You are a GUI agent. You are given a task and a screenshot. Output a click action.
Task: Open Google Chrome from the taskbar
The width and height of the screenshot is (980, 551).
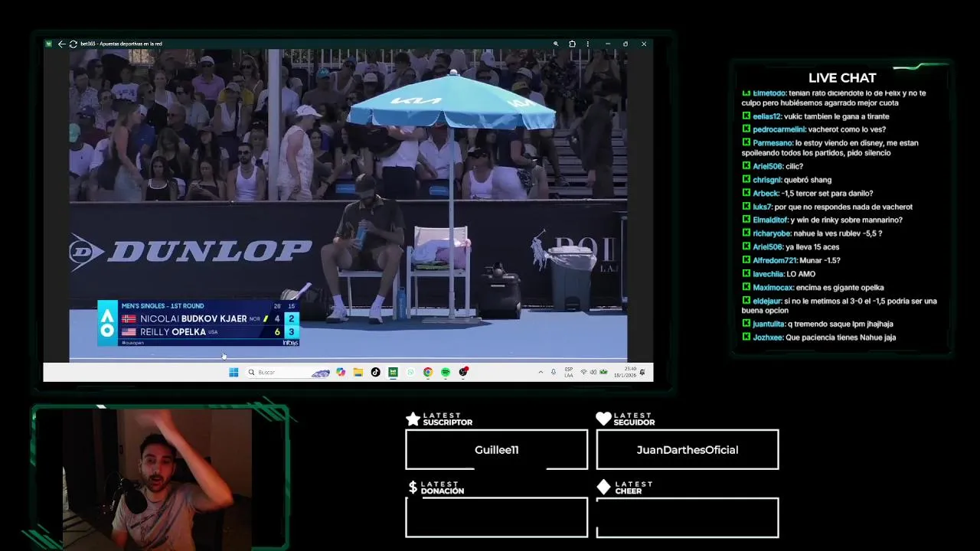(x=428, y=372)
